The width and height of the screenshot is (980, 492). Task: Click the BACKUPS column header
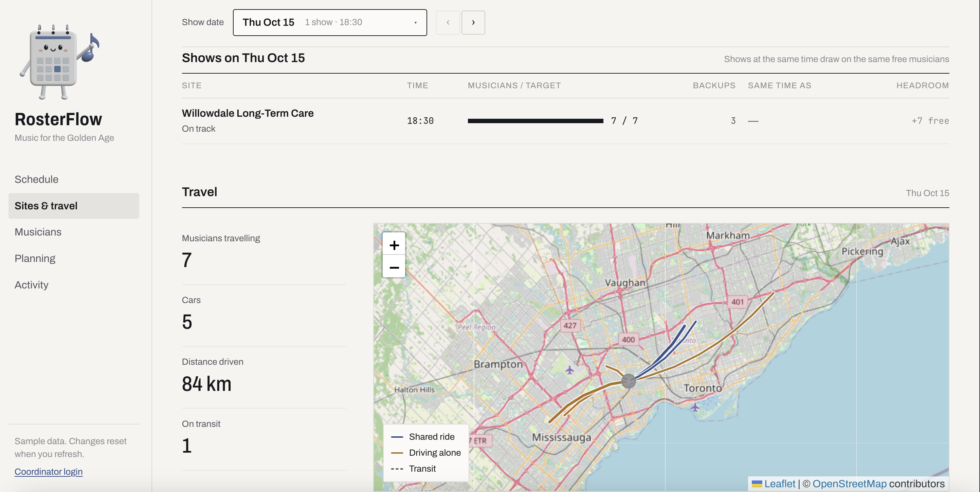714,86
